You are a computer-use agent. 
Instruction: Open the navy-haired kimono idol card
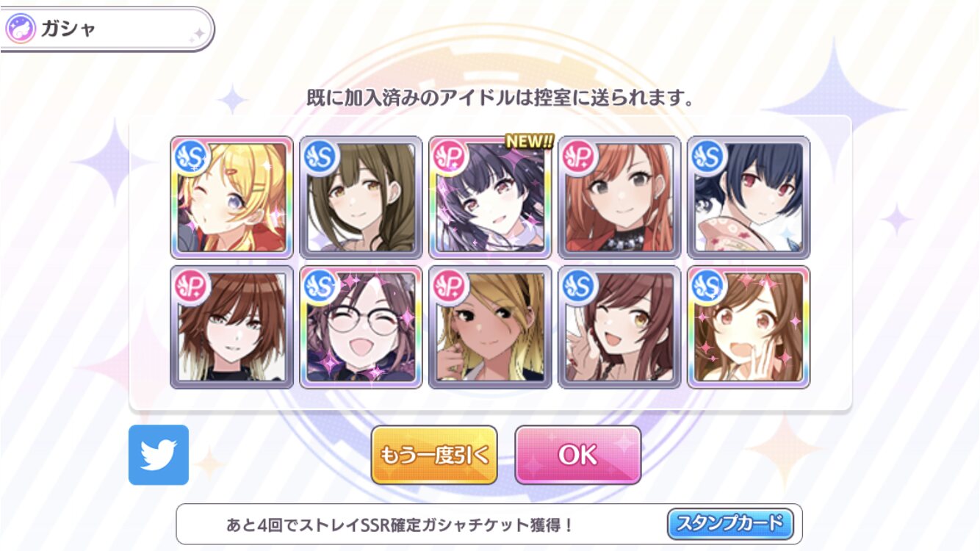pyautogui.click(x=749, y=198)
